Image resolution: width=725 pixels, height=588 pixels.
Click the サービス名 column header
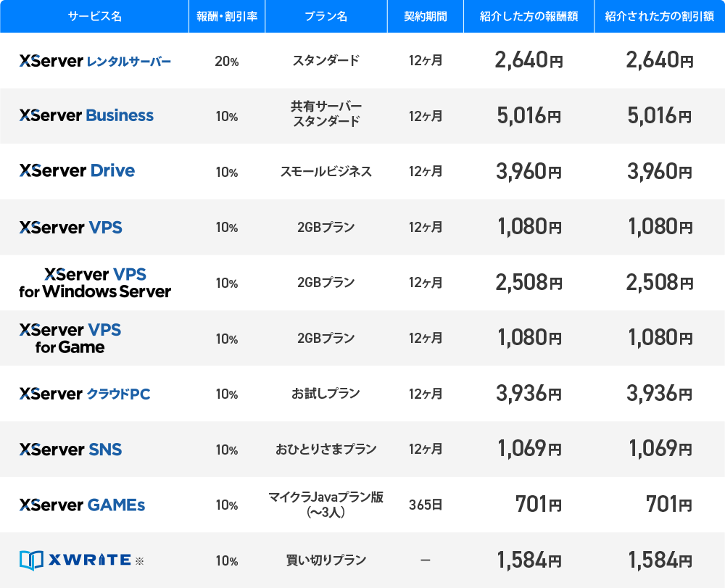(94, 16)
